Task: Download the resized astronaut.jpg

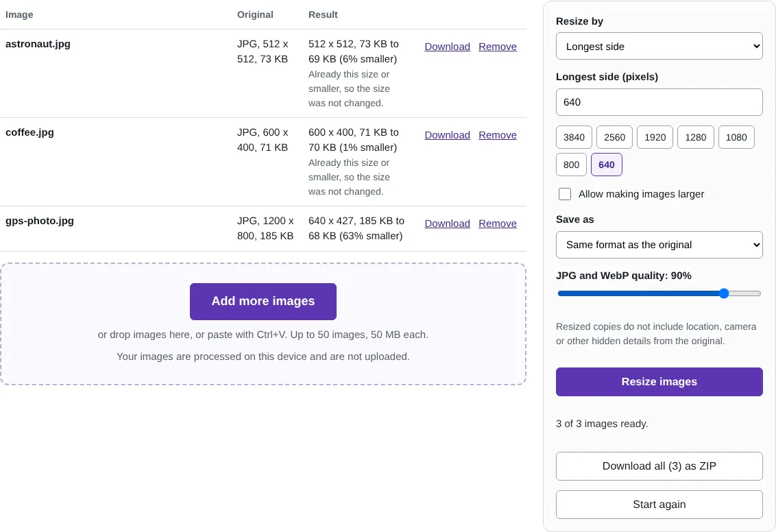Action: (x=447, y=47)
